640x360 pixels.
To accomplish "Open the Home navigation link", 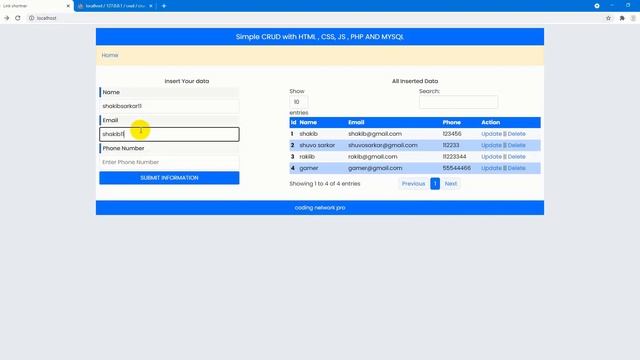I will tap(110, 55).
